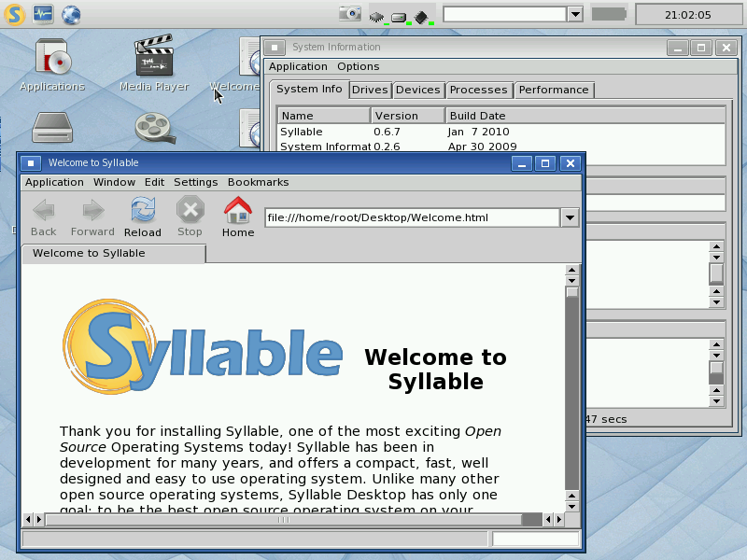Viewport: 747px width, 560px height.
Task: Click the clock showing 21:02:05
Action: point(688,15)
